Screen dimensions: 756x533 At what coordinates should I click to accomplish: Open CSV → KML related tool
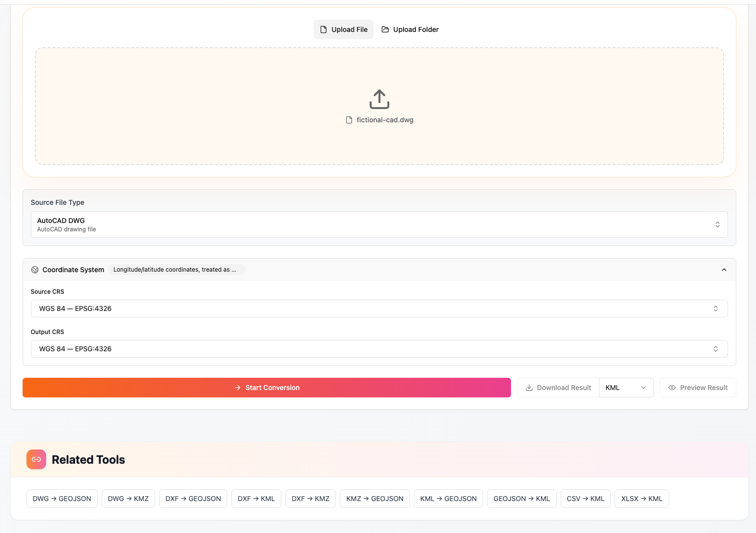click(585, 499)
